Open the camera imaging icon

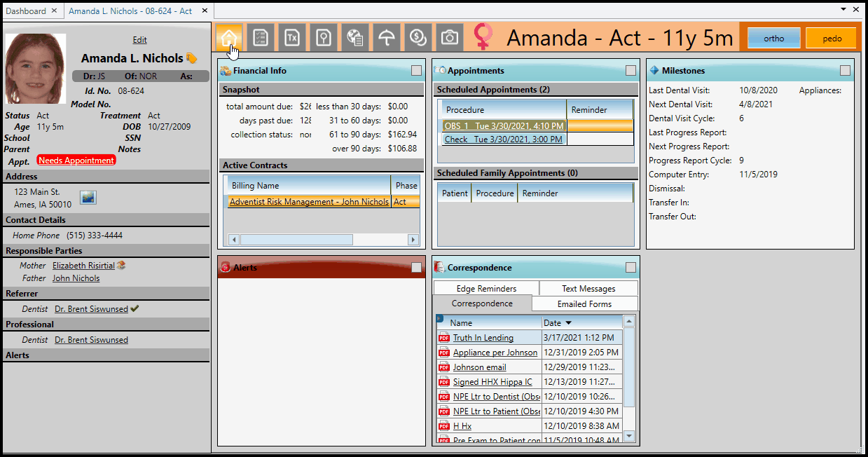[x=449, y=38]
